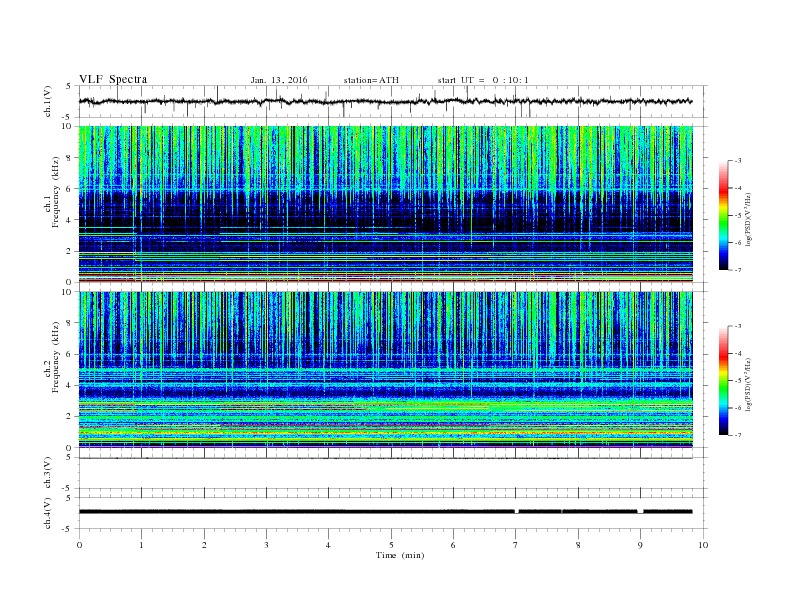Click time axis tick label "4"
Image resolution: width=792 pixels, height=612 pixels.
[328, 545]
